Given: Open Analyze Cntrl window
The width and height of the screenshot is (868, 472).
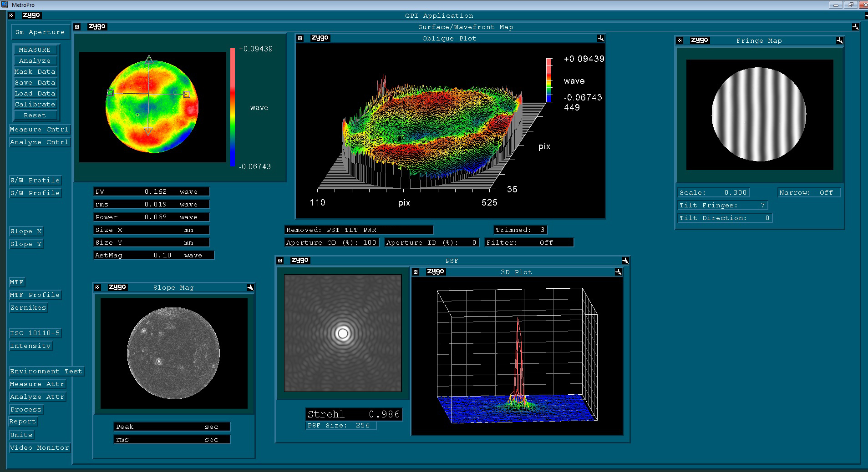Looking at the screenshot, I should [x=39, y=142].
